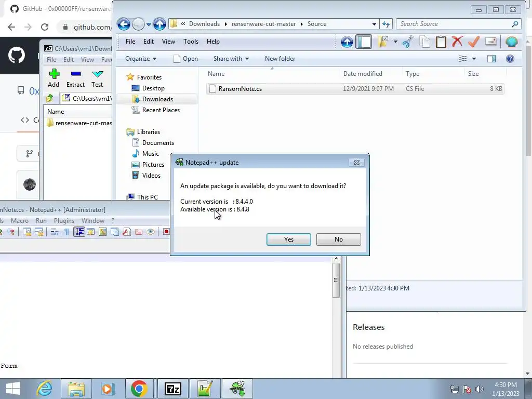532x399 pixels.
Task: Click No in Notepad++ update dialog
Action: point(339,240)
